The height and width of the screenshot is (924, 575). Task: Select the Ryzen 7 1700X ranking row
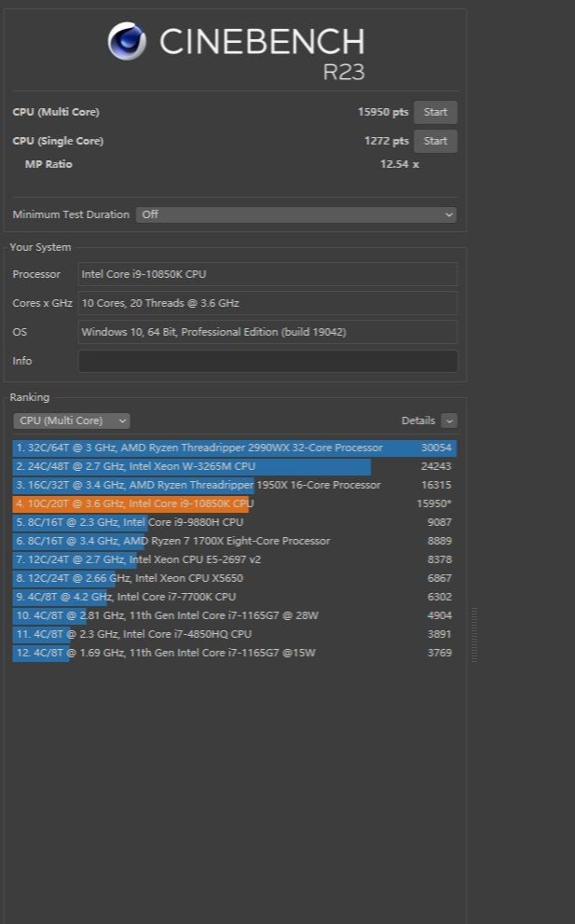233,541
